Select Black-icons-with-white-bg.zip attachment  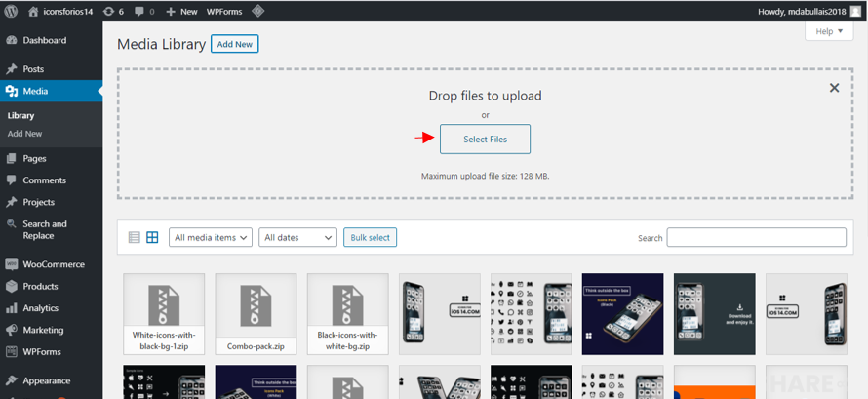[x=347, y=314]
